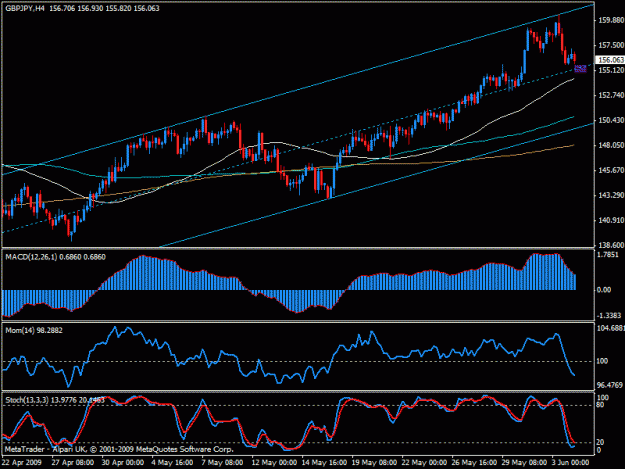625x469 pixels.
Task: Click MACD zero level label 0.00
Action: tap(604, 290)
